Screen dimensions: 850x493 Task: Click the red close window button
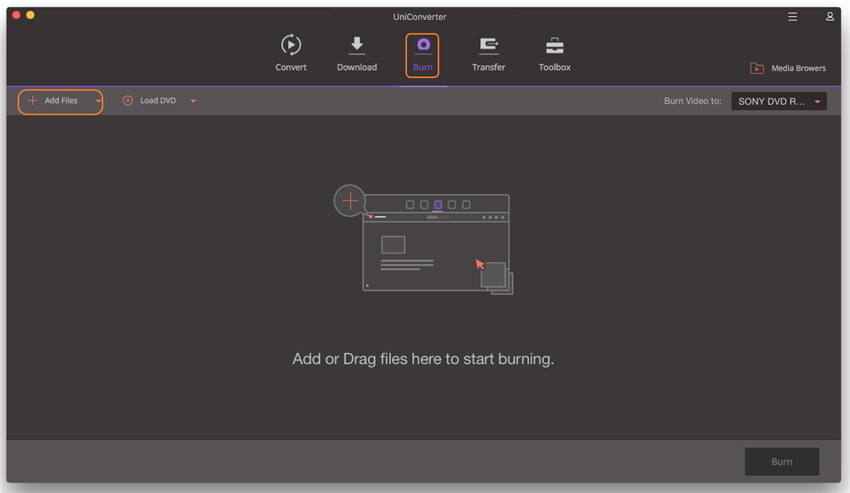click(x=16, y=15)
